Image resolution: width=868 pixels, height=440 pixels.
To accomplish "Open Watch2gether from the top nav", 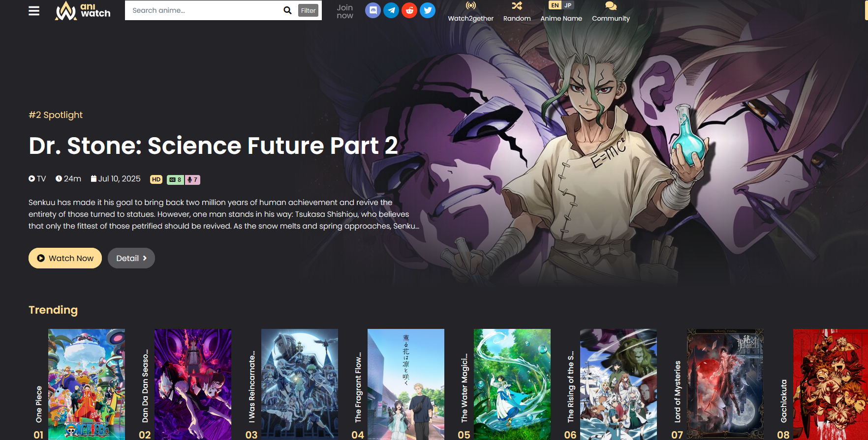I will click(x=471, y=12).
